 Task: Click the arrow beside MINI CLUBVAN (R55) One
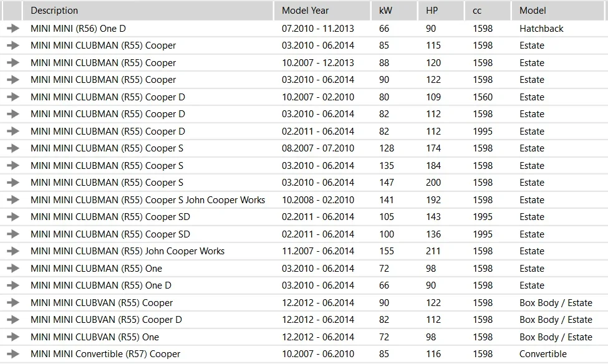13,337
